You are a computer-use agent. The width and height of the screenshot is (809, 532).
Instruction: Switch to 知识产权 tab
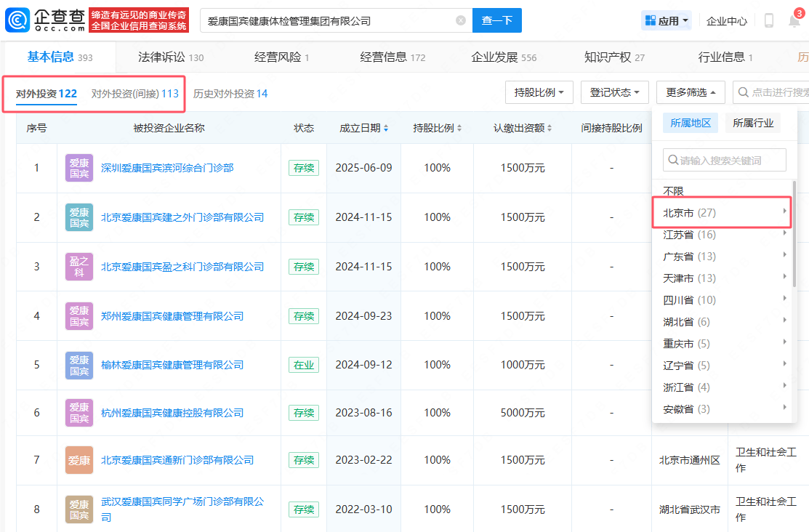[614, 57]
